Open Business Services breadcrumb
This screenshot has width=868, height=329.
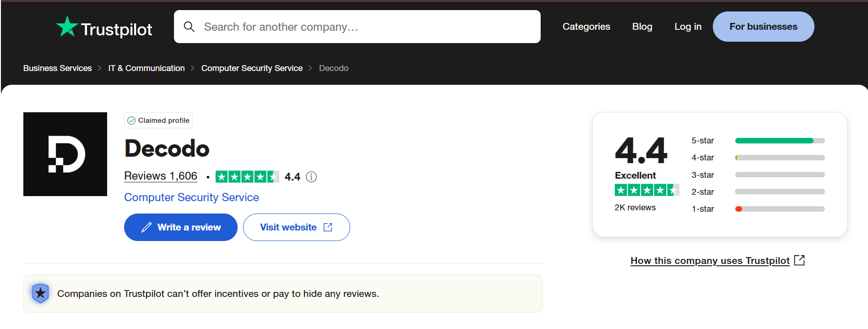(x=58, y=68)
